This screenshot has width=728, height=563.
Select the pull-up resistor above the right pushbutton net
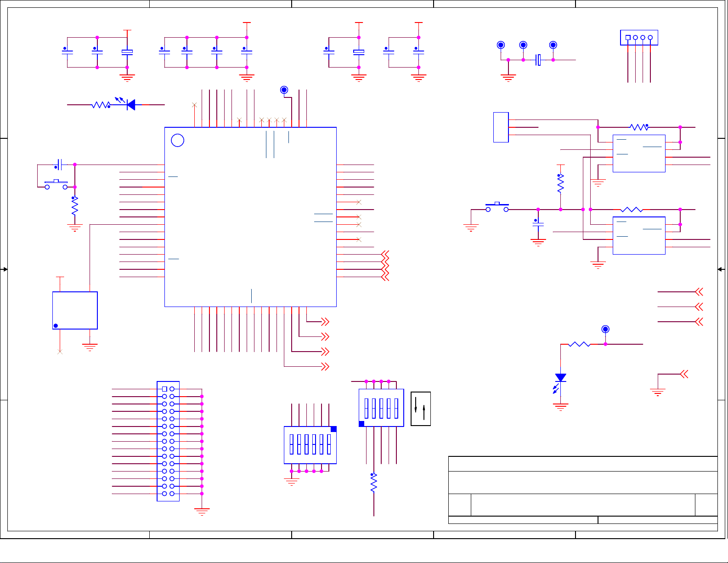[560, 183]
